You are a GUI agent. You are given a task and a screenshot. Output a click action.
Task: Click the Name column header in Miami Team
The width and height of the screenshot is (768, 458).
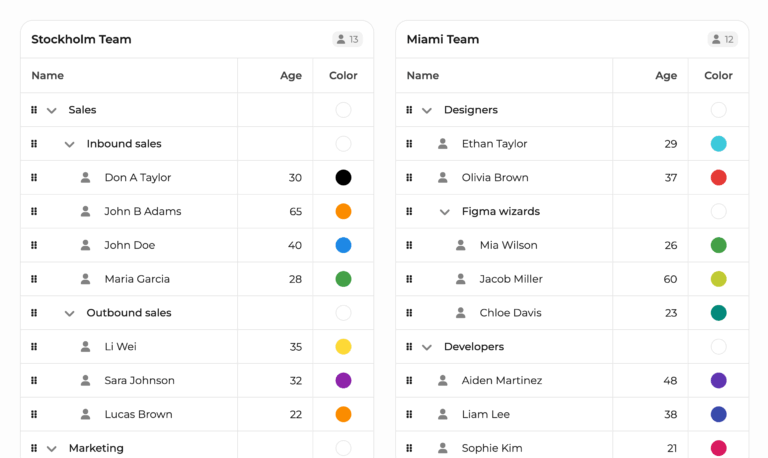tap(423, 75)
